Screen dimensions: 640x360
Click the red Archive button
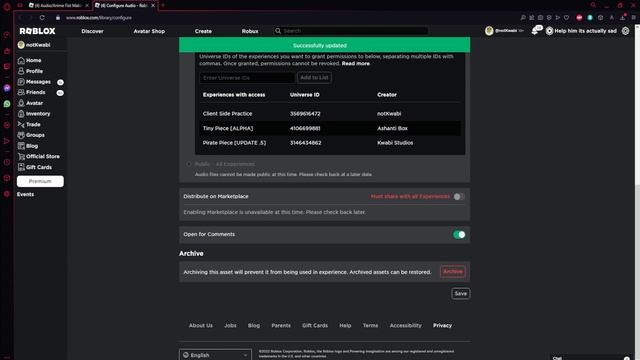[453, 271]
